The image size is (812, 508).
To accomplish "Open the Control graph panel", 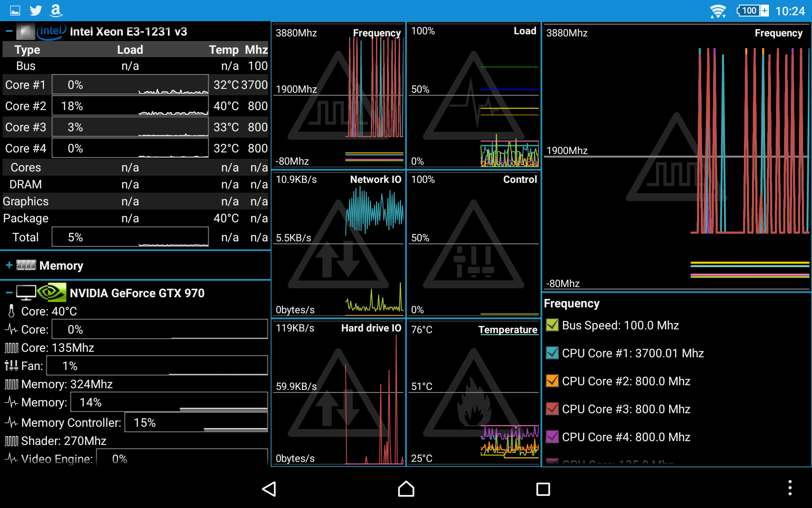I will (473, 244).
